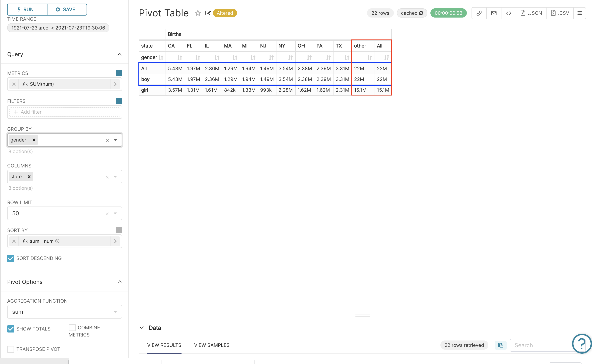Edit chart properties with pencil icon
The image size is (592, 364).
point(208,13)
